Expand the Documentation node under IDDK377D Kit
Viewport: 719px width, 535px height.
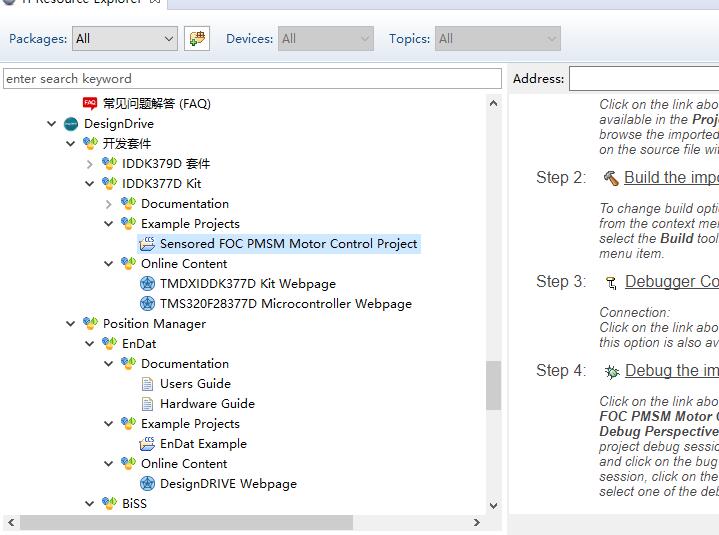[x=109, y=204]
